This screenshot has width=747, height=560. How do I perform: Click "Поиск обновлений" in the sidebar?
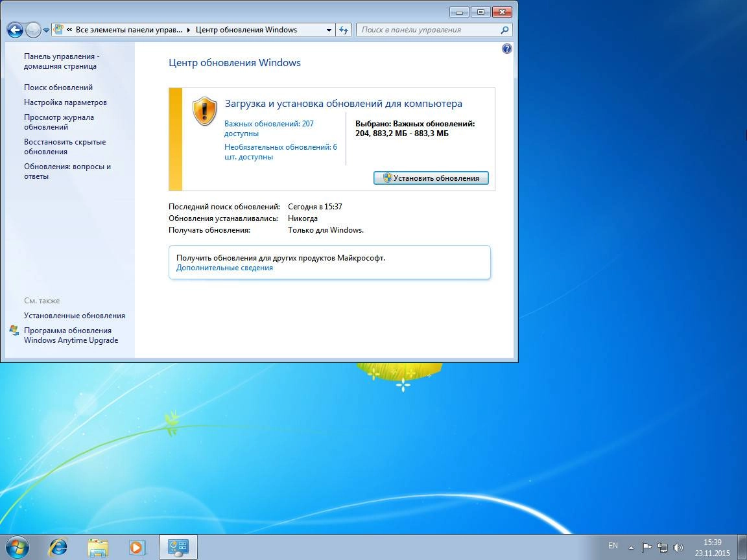click(58, 87)
